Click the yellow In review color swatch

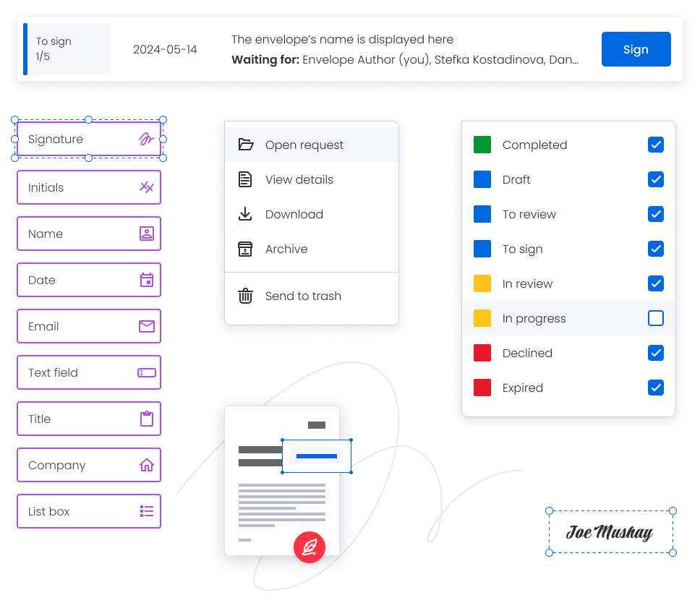[x=482, y=283]
